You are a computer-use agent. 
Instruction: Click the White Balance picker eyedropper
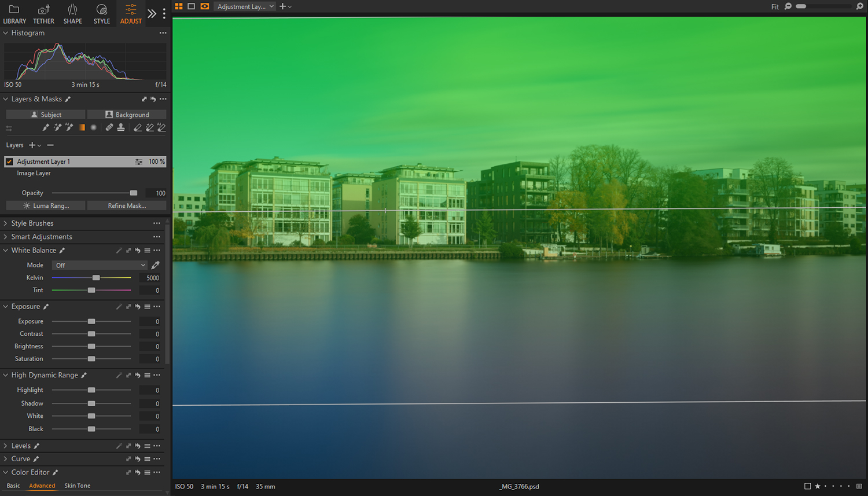click(155, 265)
